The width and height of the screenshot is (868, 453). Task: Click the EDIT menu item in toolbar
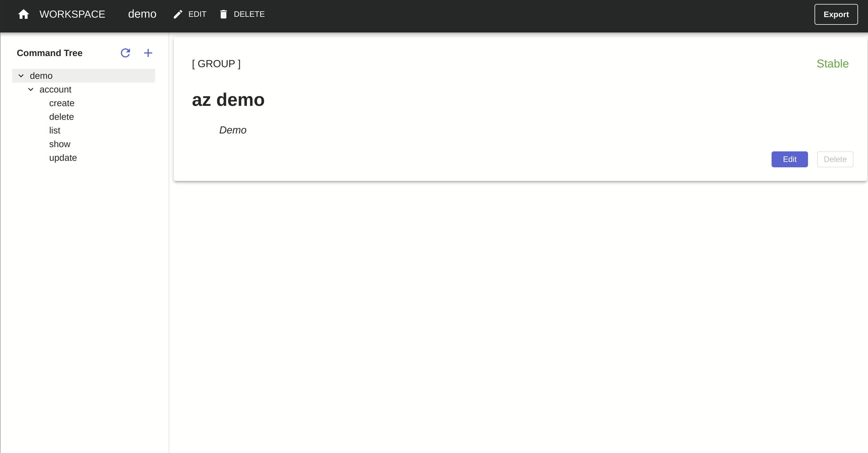(x=197, y=14)
